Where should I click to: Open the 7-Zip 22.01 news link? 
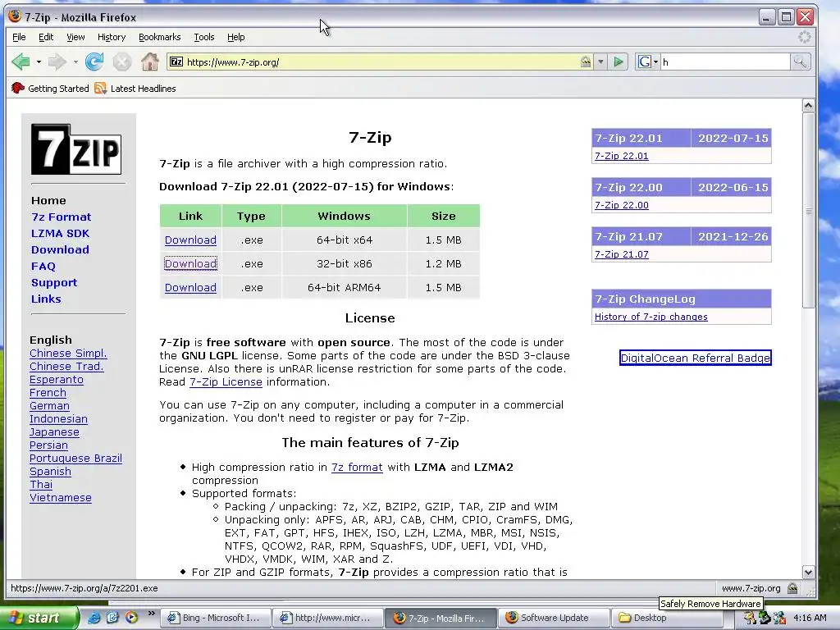622,156
